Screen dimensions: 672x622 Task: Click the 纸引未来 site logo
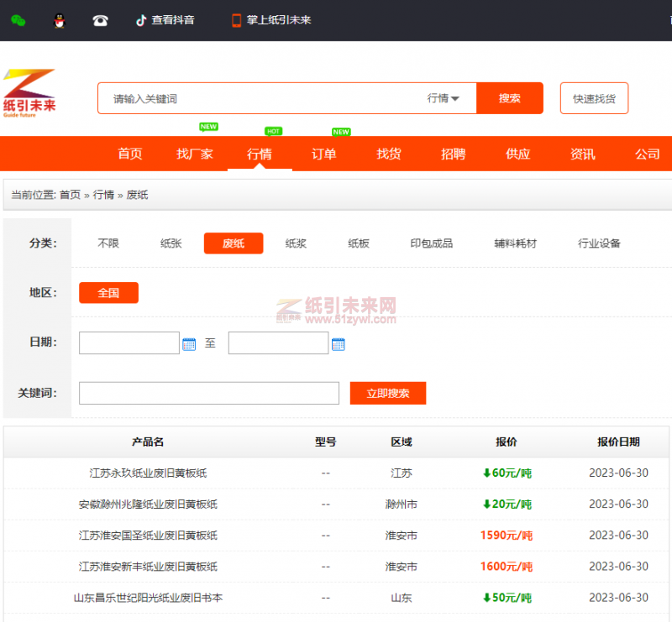click(x=29, y=94)
